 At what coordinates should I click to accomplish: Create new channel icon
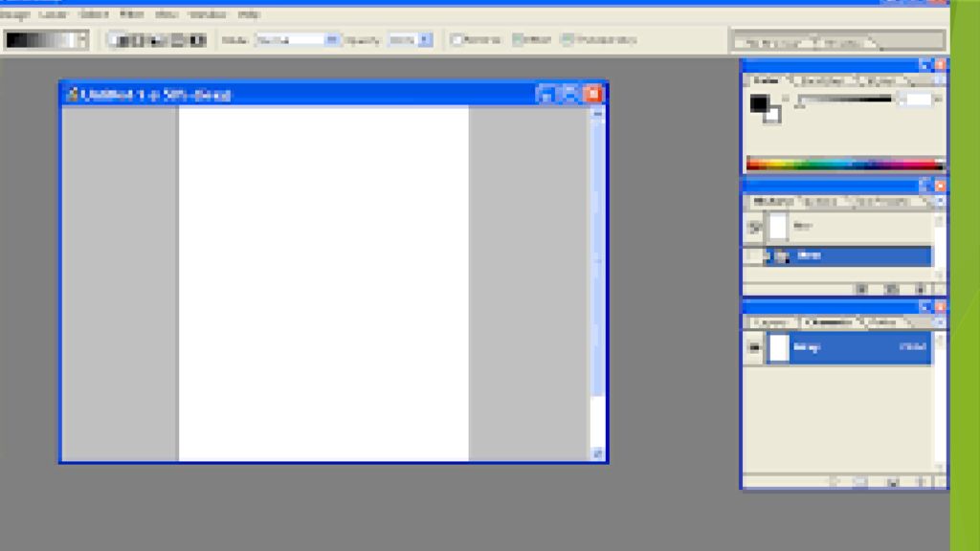tap(893, 482)
